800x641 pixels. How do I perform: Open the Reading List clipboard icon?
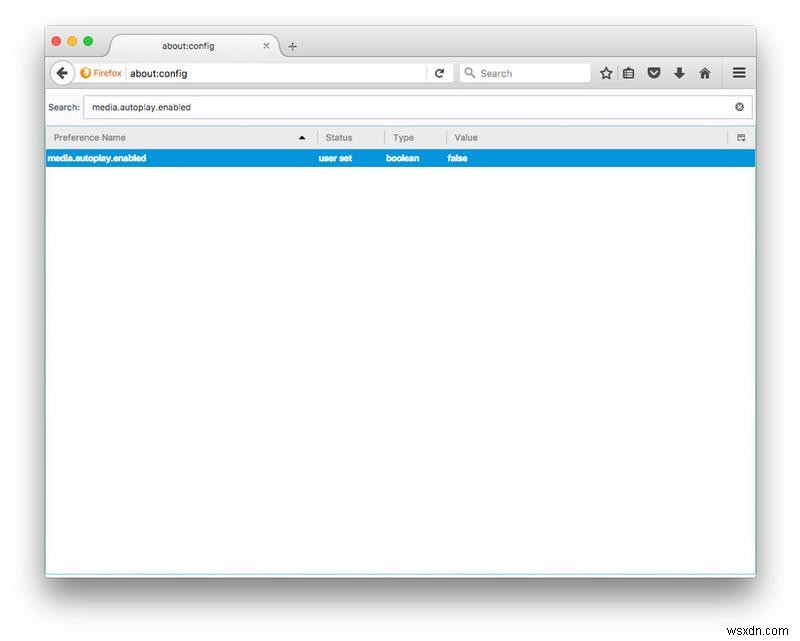tap(630, 72)
